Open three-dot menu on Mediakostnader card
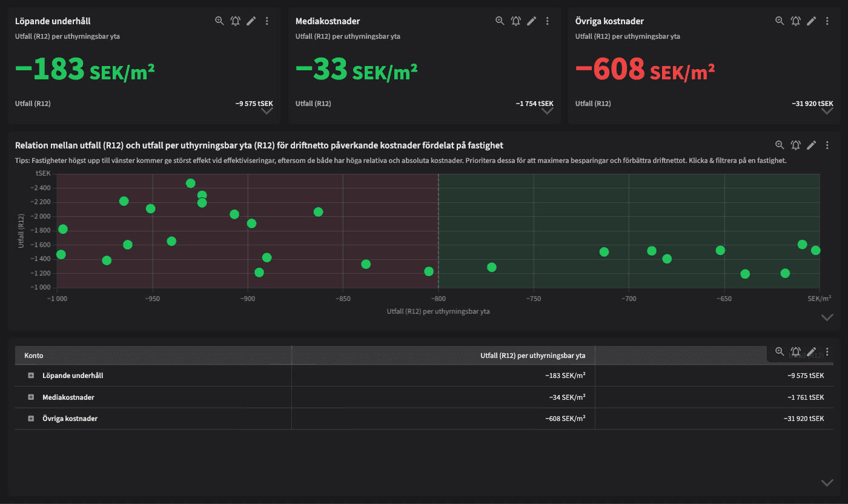This screenshot has height=504, width=848. click(548, 21)
